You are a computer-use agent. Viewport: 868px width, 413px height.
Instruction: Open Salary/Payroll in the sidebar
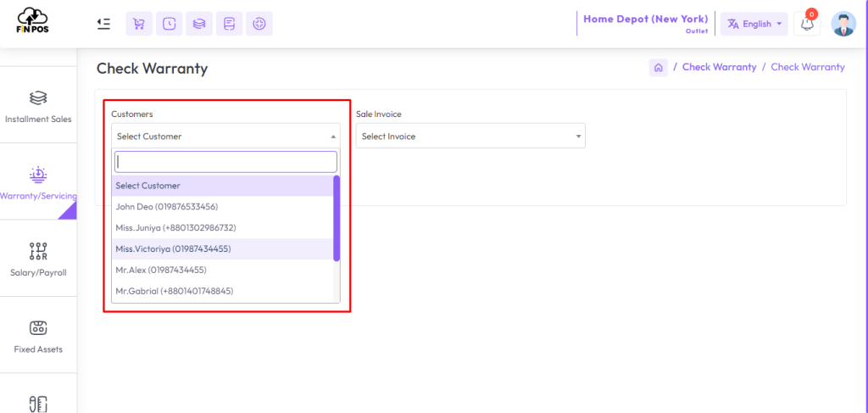[x=38, y=259]
